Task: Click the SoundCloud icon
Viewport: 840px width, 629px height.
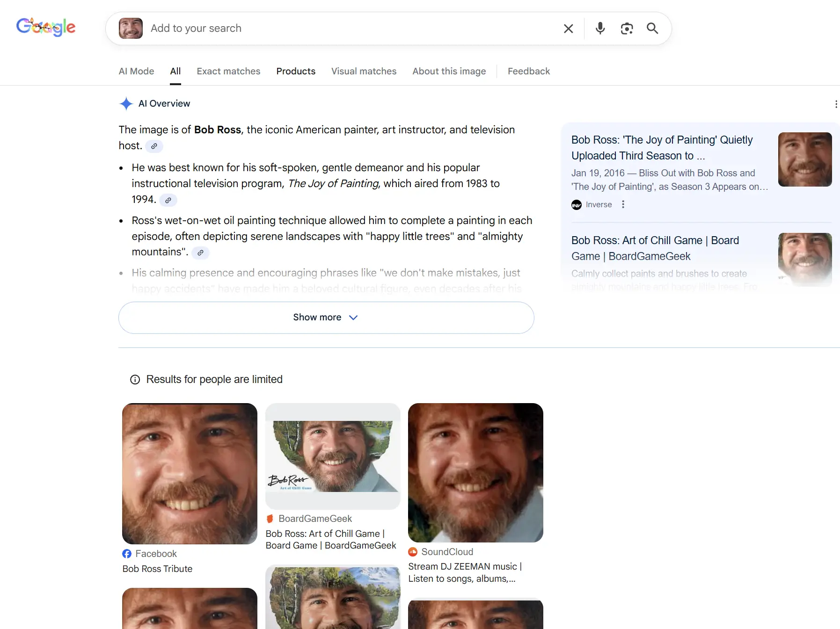Action: click(413, 552)
